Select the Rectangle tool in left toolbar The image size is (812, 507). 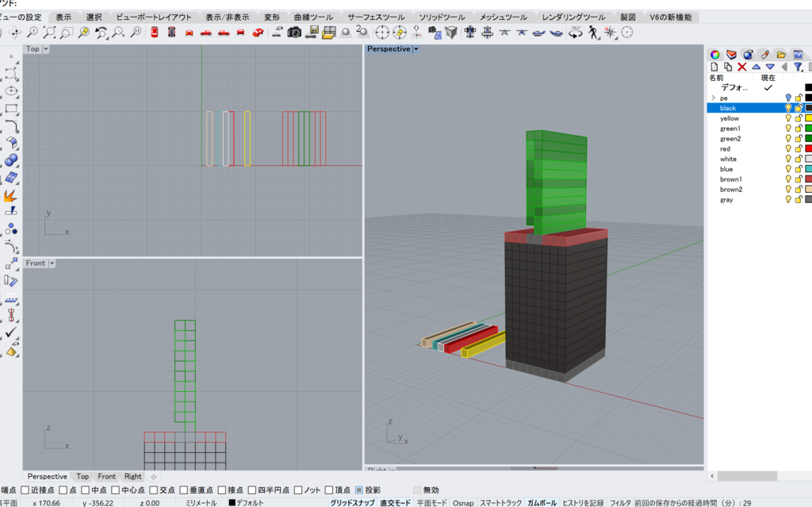(11, 109)
